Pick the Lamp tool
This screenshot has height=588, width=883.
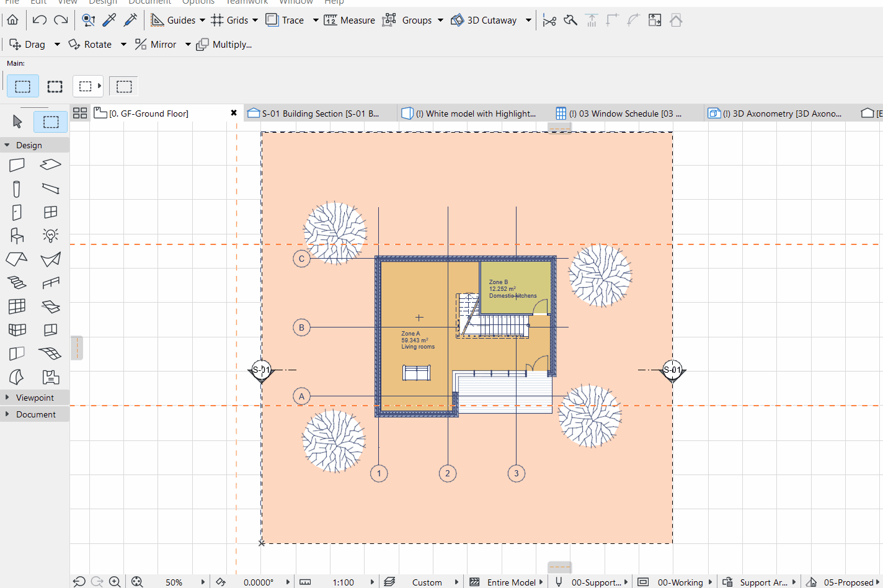[51, 236]
